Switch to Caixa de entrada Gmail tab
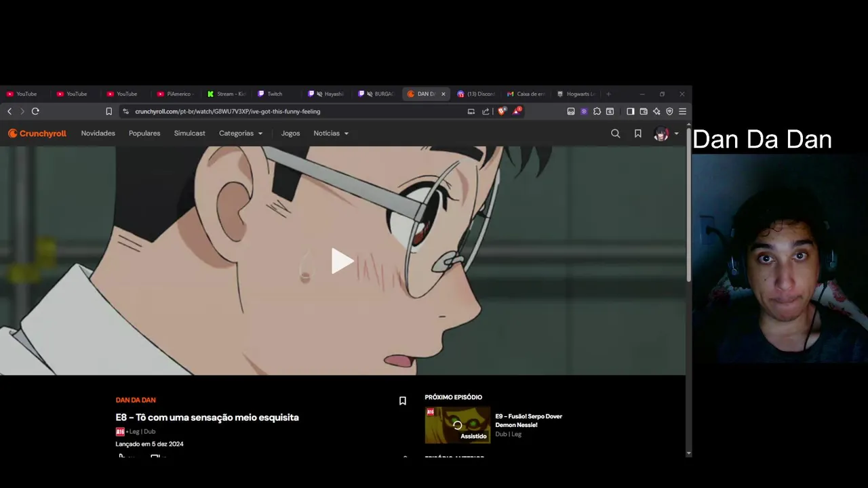 point(528,94)
